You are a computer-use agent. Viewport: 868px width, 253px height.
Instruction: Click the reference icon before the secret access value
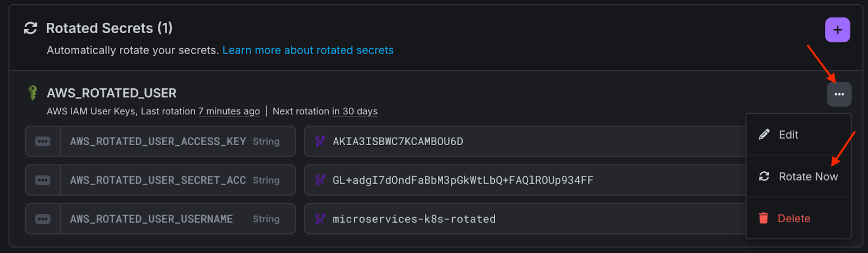pyautogui.click(x=320, y=179)
